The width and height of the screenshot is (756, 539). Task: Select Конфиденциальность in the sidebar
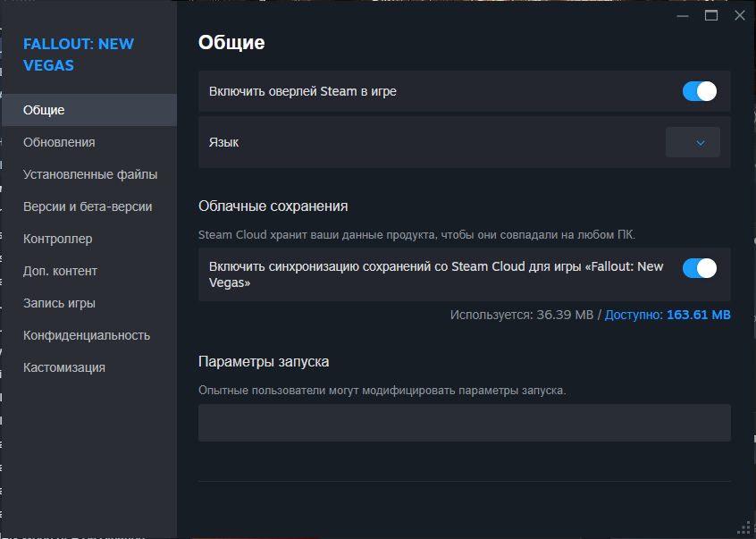(x=89, y=335)
